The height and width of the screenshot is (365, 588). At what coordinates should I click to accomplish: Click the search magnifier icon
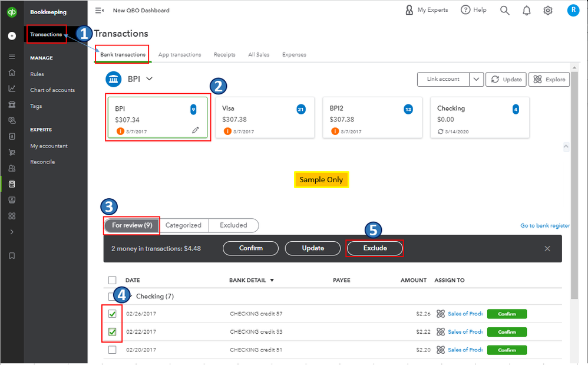[505, 11]
